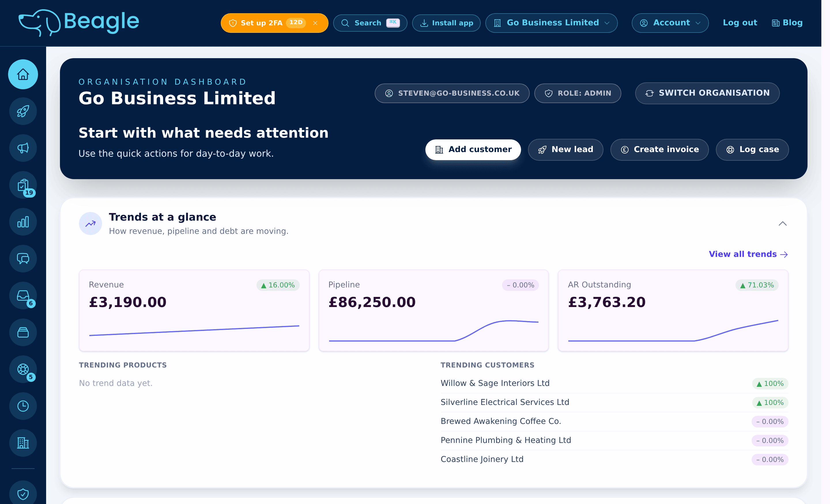Screen dimensions: 830x504
Task: Open the Revenue trend card
Action: click(x=194, y=310)
